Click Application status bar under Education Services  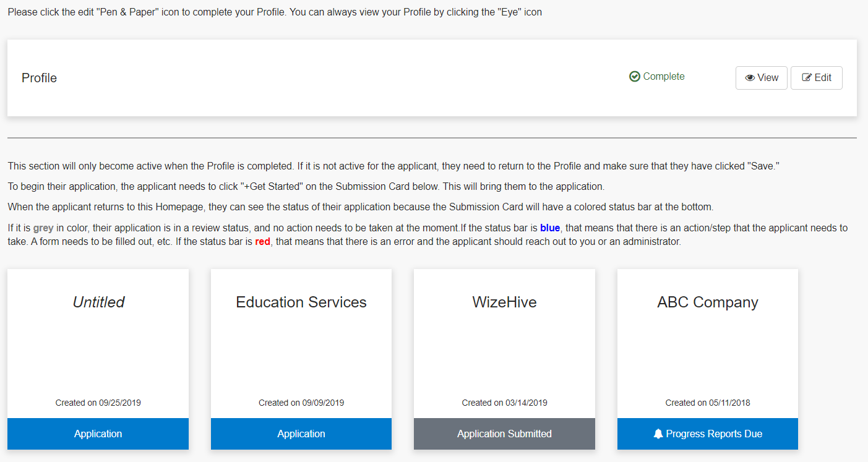(301, 434)
